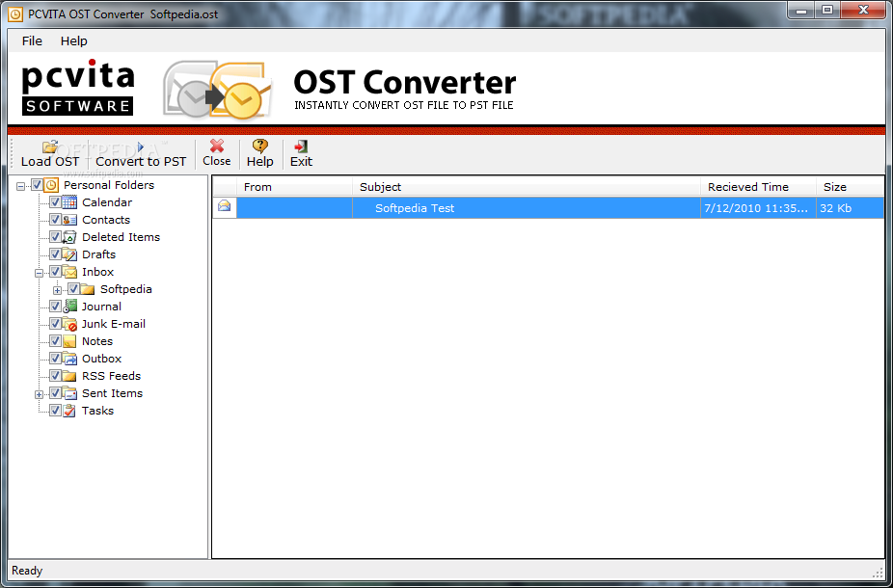The width and height of the screenshot is (893, 588).
Task: Click the Load OST toolbar icon
Action: pyautogui.click(x=50, y=147)
